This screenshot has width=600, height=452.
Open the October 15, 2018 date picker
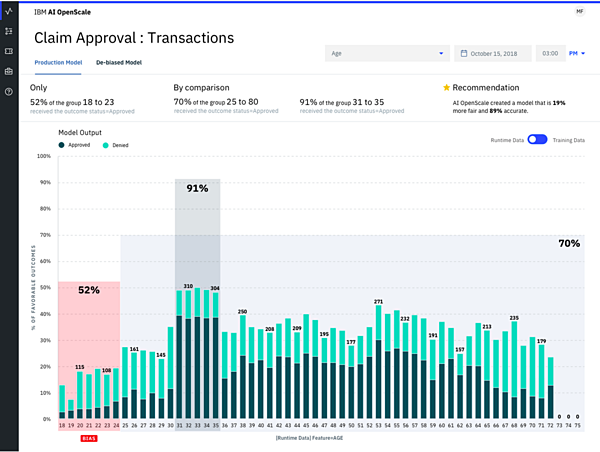click(494, 53)
